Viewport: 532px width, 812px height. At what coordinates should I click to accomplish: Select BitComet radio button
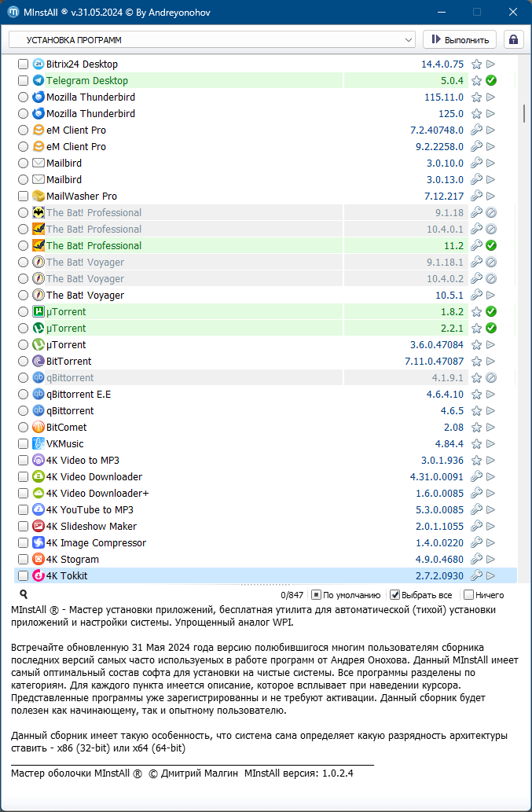23,428
